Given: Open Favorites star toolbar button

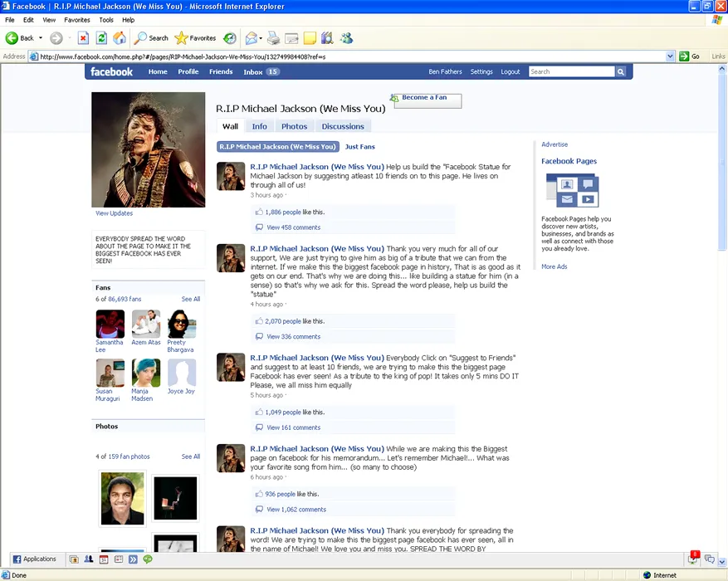Looking at the screenshot, I should pos(195,38).
